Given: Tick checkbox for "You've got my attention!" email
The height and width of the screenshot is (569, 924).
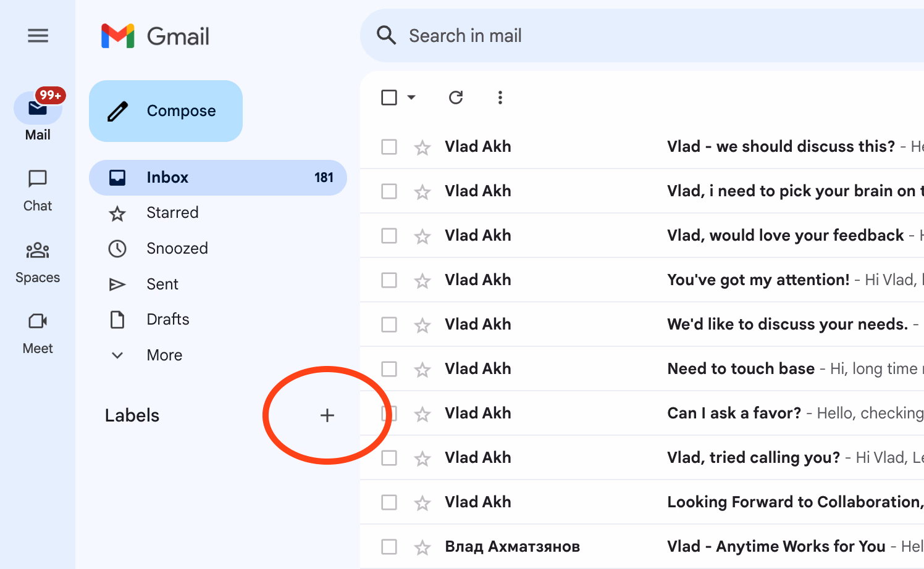Looking at the screenshot, I should pyautogui.click(x=389, y=280).
